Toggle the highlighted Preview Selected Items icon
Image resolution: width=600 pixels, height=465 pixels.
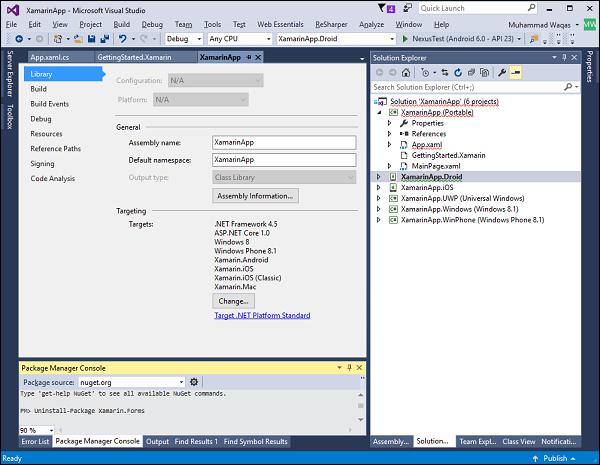click(x=515, y=72)
